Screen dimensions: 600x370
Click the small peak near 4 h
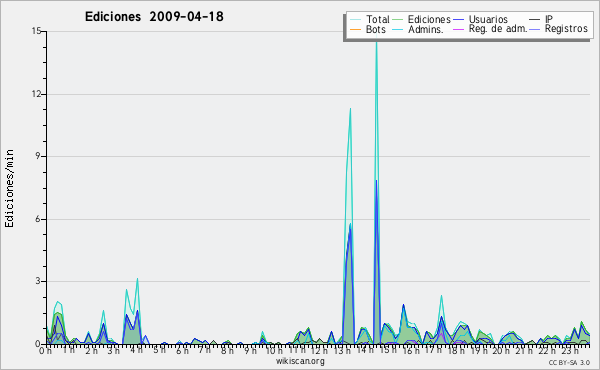(x=137, y=279)
